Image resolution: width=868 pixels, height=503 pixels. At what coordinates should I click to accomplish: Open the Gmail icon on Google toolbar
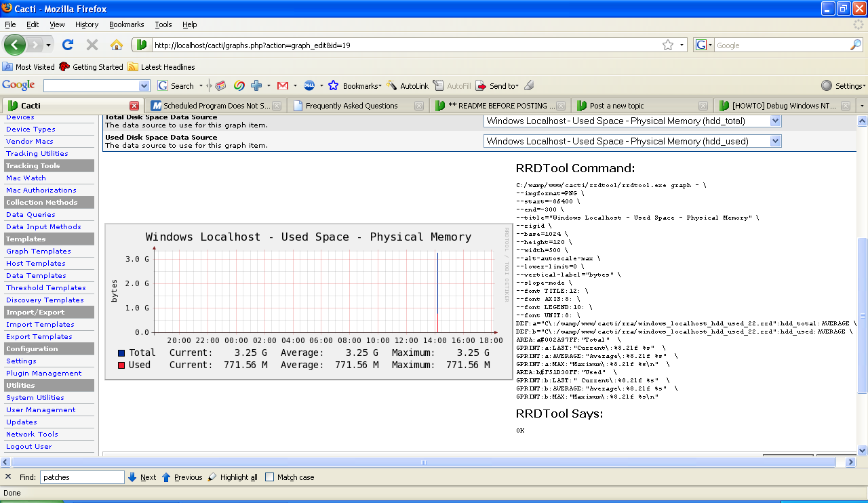point(283,85)
